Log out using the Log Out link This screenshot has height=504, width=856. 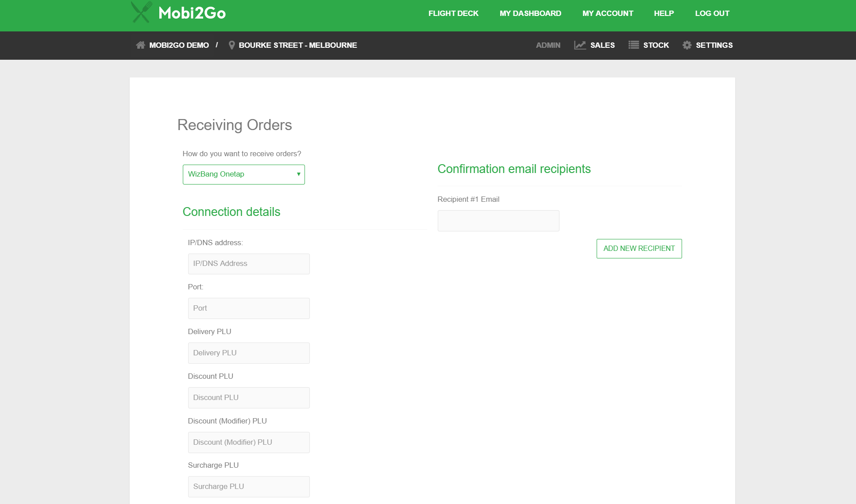pos(712,13)
